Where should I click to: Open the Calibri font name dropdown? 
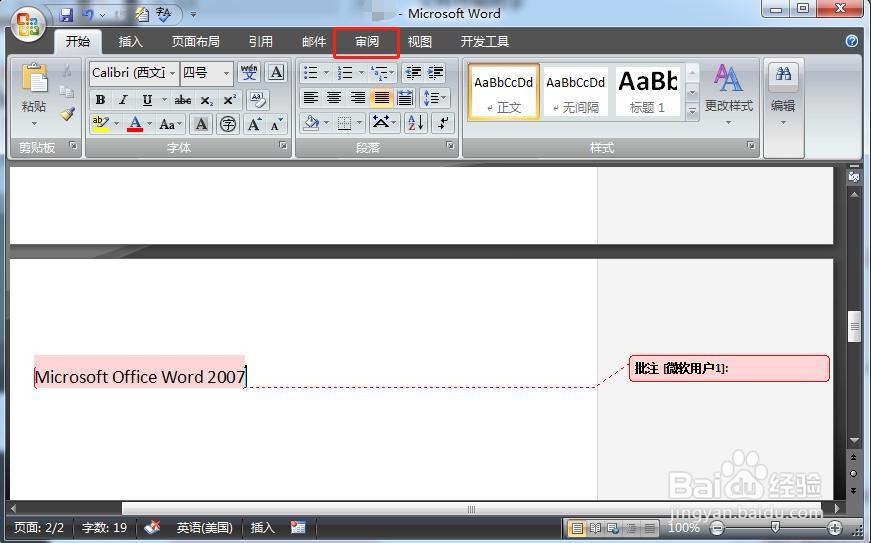coord(173,73)
